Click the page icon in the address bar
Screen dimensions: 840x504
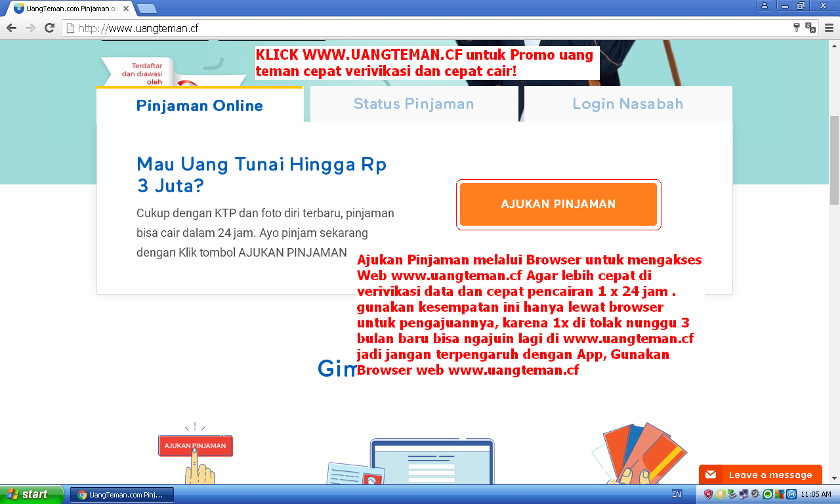point(70,28)
